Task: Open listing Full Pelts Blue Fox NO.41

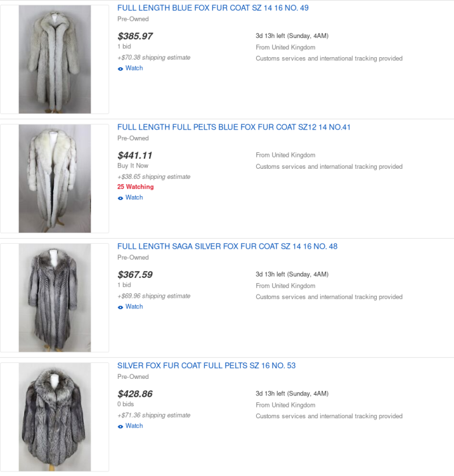Action: (233, 128)
